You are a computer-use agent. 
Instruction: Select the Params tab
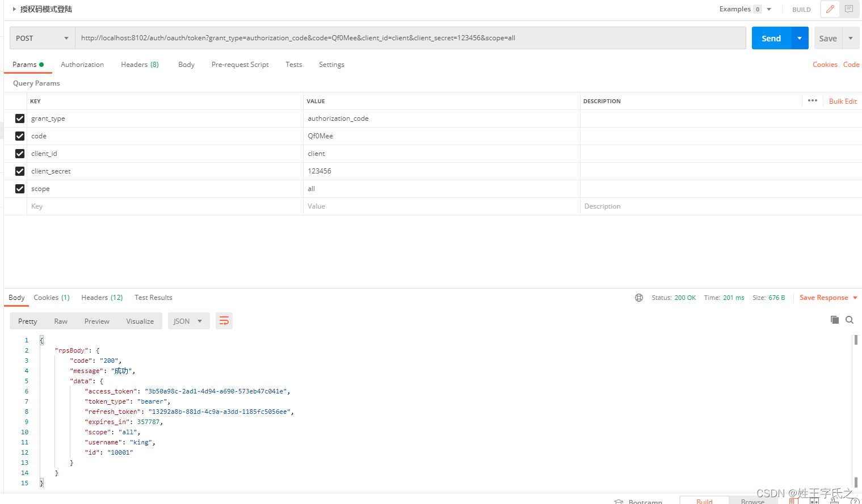pyautogui.click(x=28, y=65)
